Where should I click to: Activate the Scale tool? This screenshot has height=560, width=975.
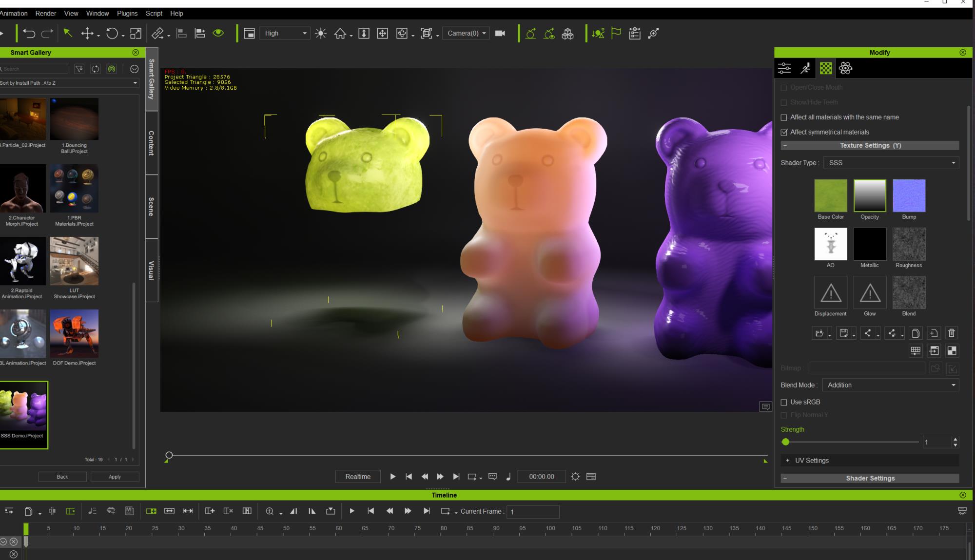click(x=136, y=33)
